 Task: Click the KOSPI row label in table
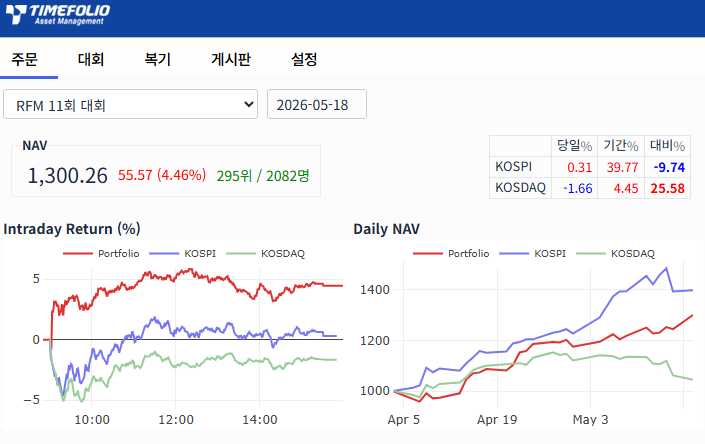(514, 167)
